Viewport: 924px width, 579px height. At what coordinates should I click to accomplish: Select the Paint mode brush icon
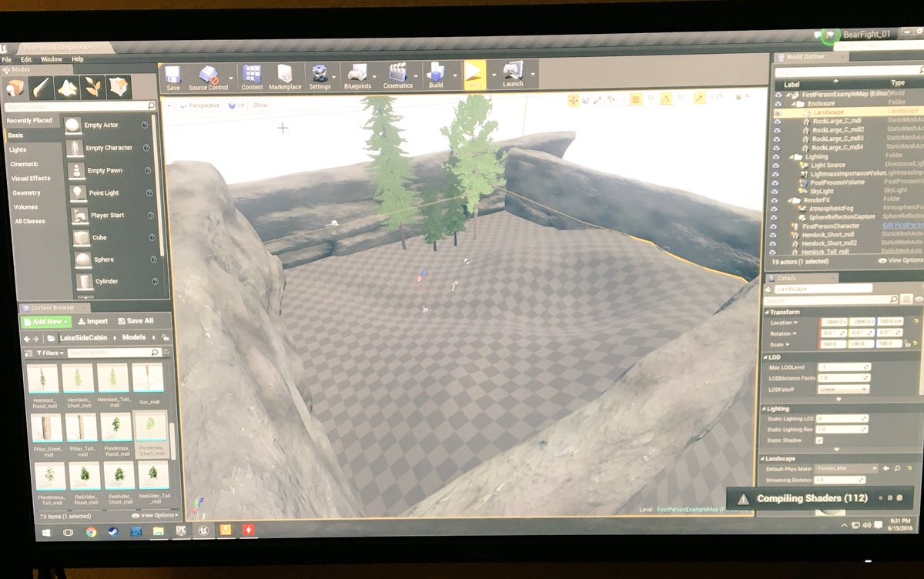(42, 87)
